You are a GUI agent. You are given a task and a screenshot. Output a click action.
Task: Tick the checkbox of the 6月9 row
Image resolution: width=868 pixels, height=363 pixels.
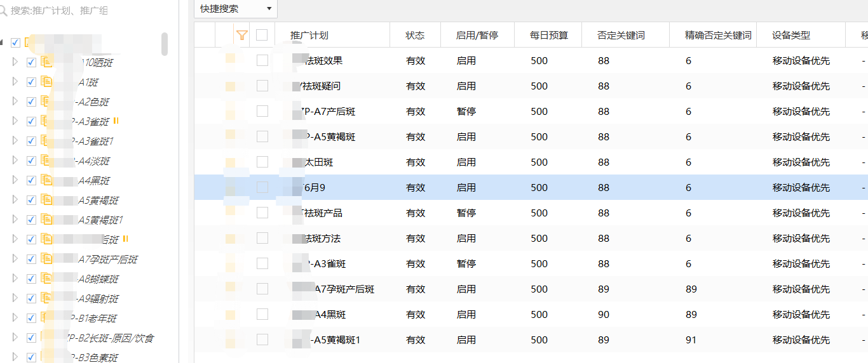click(x=262, y=187)
